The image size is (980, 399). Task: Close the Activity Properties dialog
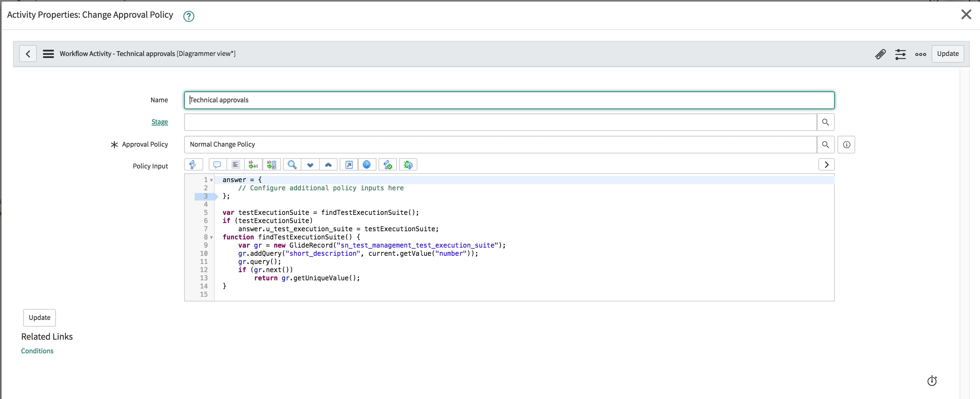pyautogui.click(x=966, y=14)
